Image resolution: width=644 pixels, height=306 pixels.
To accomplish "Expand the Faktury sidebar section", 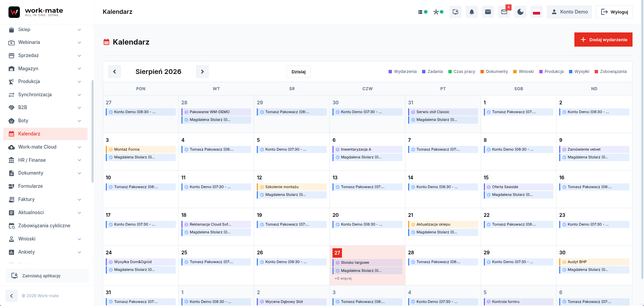I will [x=45, y=199].
